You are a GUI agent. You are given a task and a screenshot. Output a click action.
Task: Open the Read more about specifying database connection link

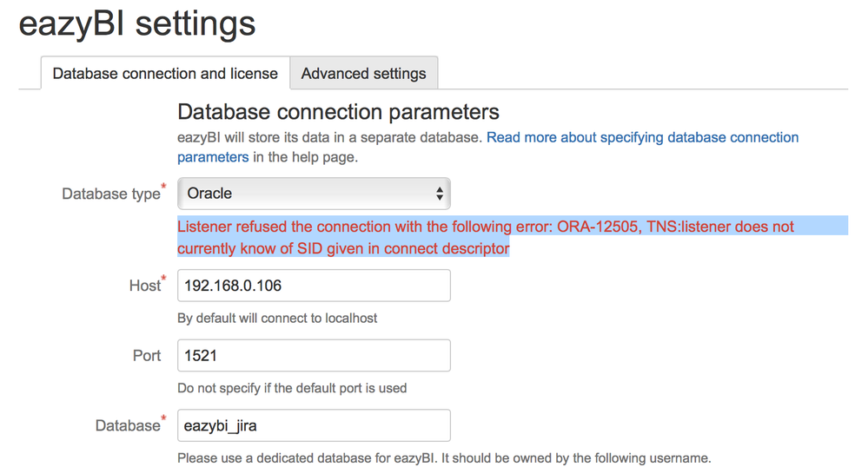click(x=642, y=137)
